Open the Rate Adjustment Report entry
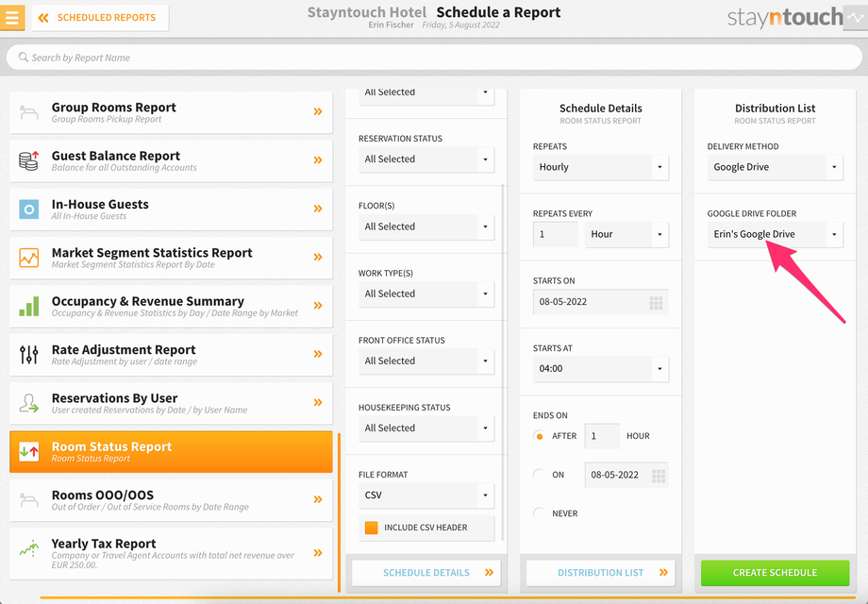 tap(171, 355)
